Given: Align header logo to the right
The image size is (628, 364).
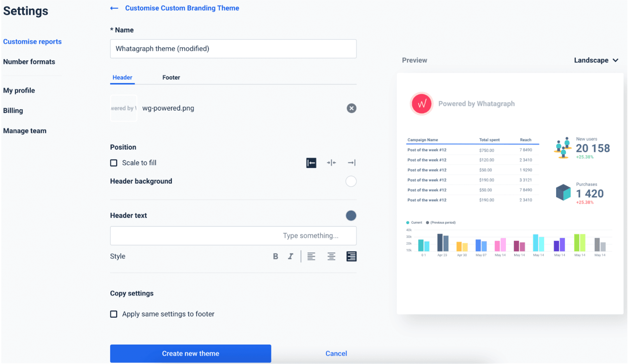Looking at the screenshot, I should pos(351,163).
